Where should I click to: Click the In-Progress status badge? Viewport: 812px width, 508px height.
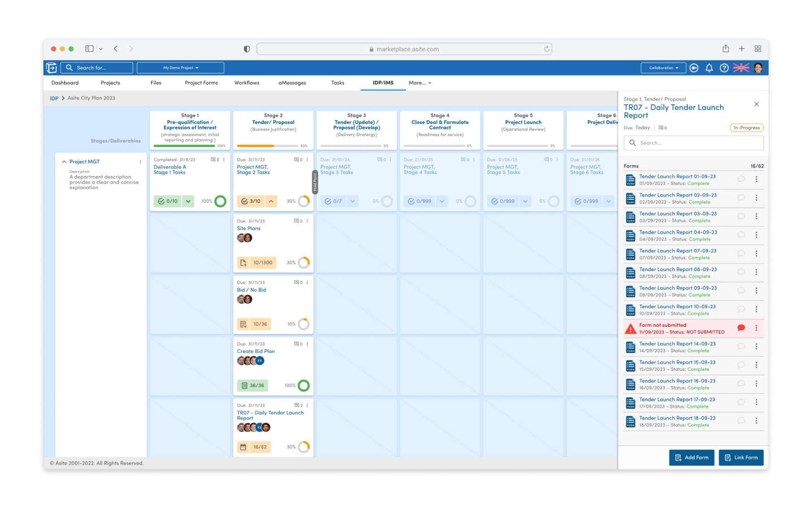[x=747, y=128]
